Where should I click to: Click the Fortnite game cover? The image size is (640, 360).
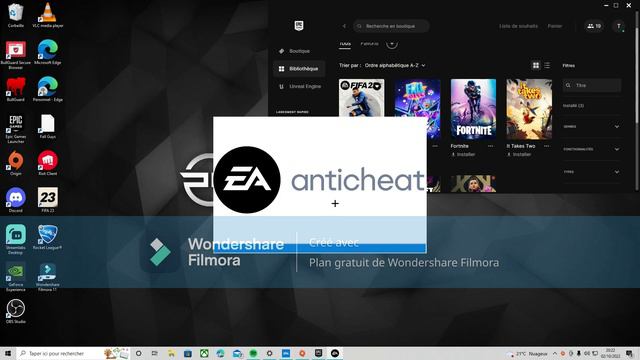pyautogui.click(x=473, y=109)
